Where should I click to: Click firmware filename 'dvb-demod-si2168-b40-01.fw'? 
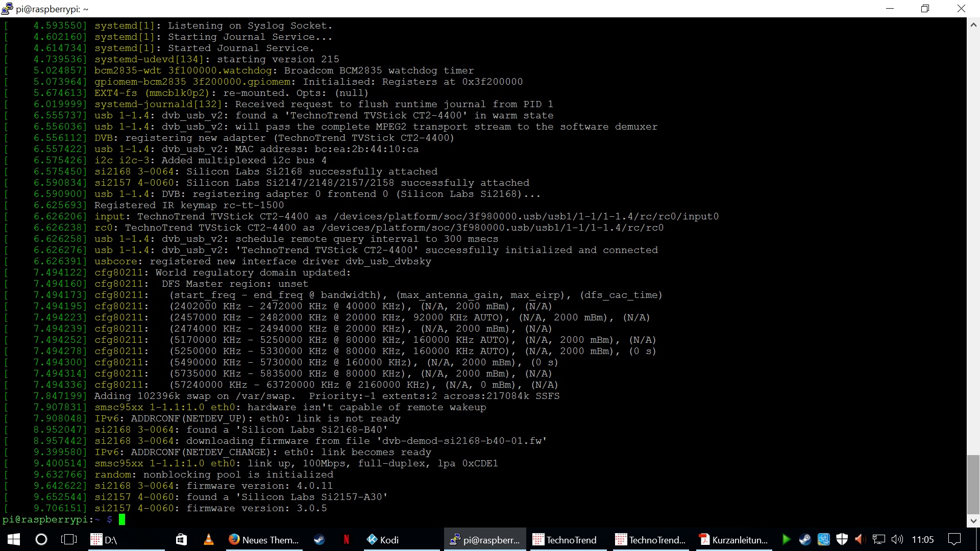point(461,441)
